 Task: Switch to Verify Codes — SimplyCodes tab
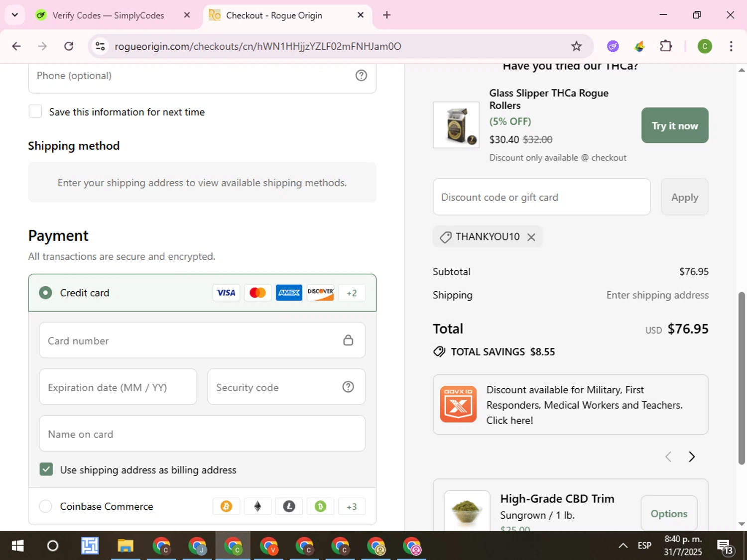coord(108,15)
